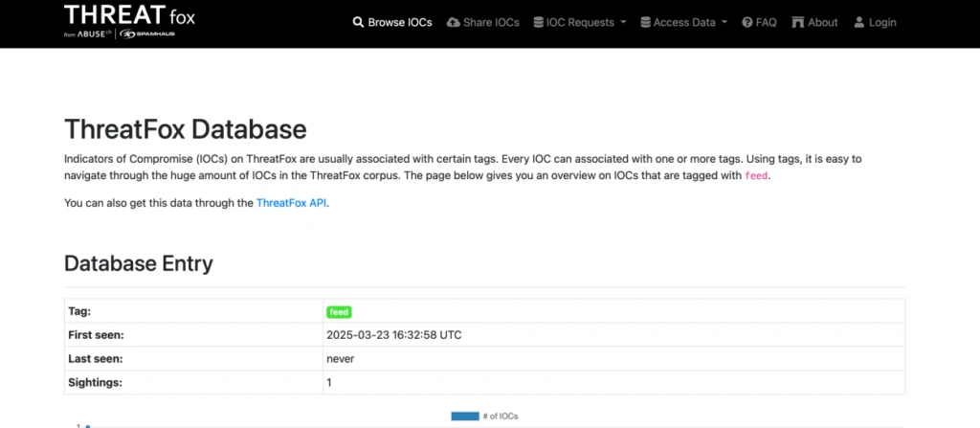980x428 pixels.
Task: Click the database icon beside IOC Requests
Action: (x=538, y=23)
